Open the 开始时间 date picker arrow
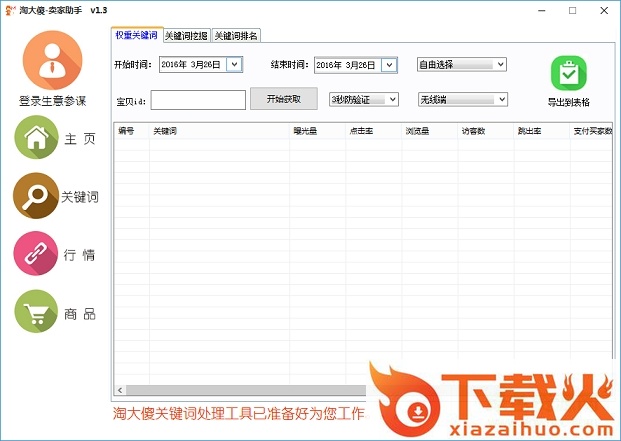 (x=234, y=65)
